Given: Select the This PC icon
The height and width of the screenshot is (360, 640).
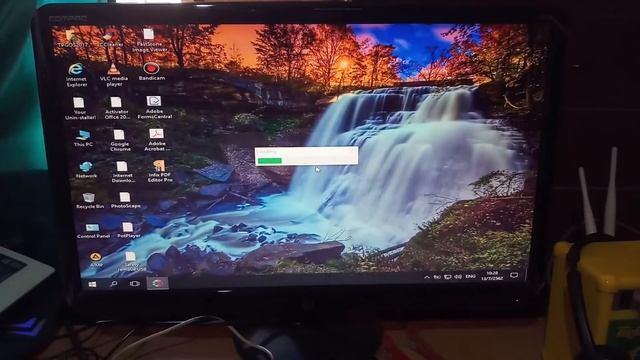Looking at the screenshot, I should [83, 138].
